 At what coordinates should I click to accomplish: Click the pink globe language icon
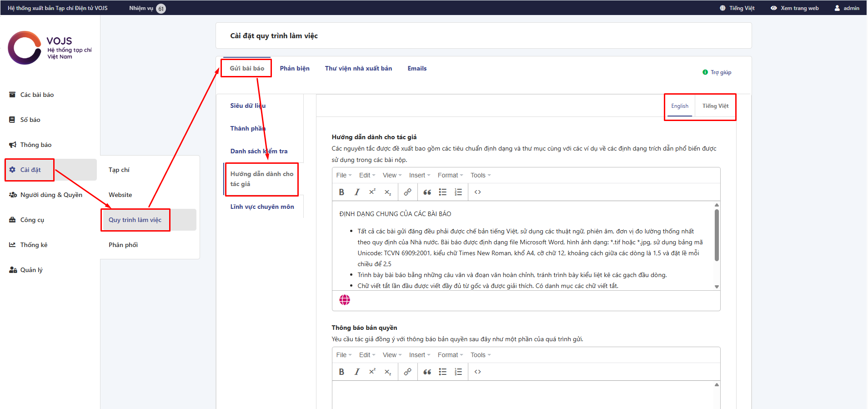tap(345, 300)
